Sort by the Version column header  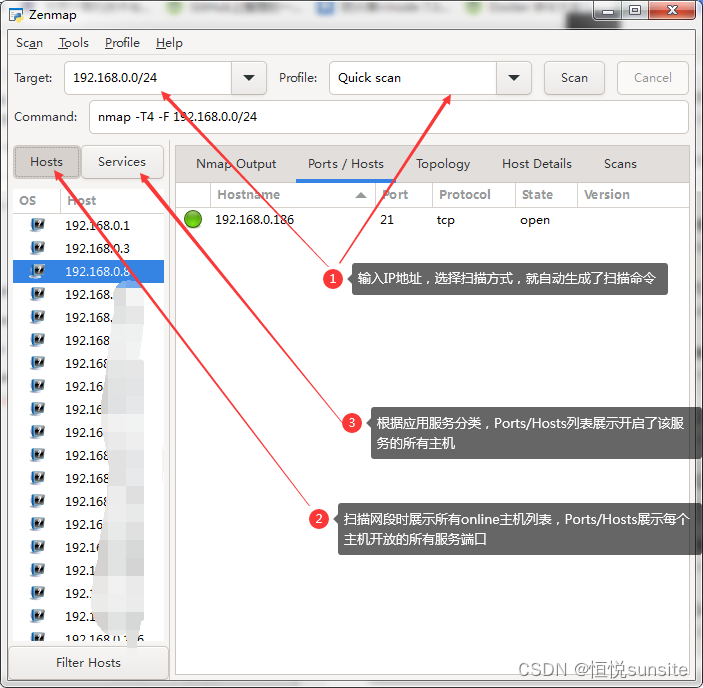click(633, 195)
